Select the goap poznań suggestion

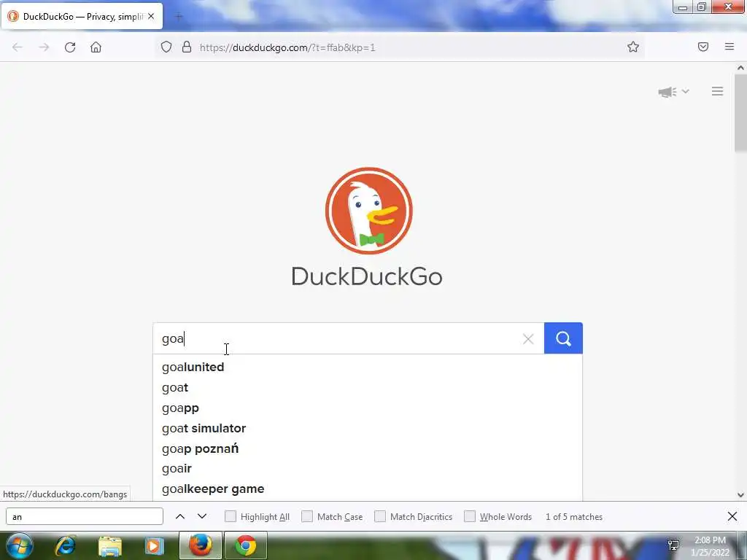(x=368, y=448)
